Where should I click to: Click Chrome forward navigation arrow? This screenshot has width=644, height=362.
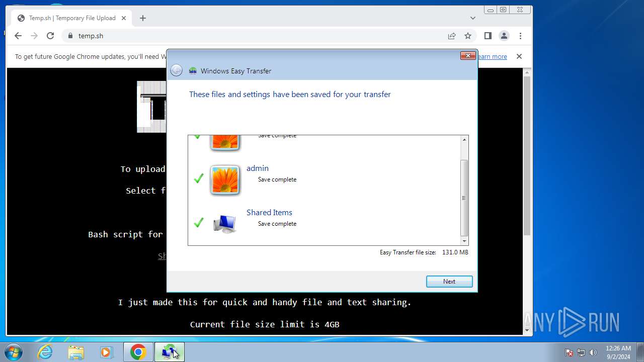click(34, 36)
